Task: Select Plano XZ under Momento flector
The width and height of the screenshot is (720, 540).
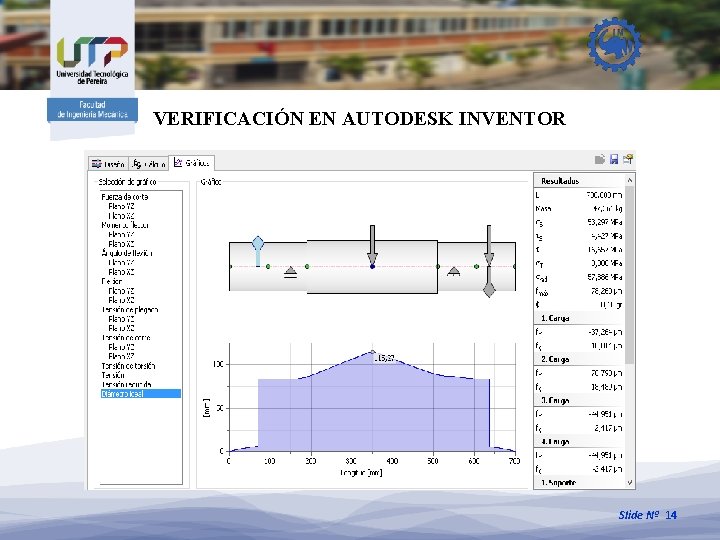Action: pos(121,244)
